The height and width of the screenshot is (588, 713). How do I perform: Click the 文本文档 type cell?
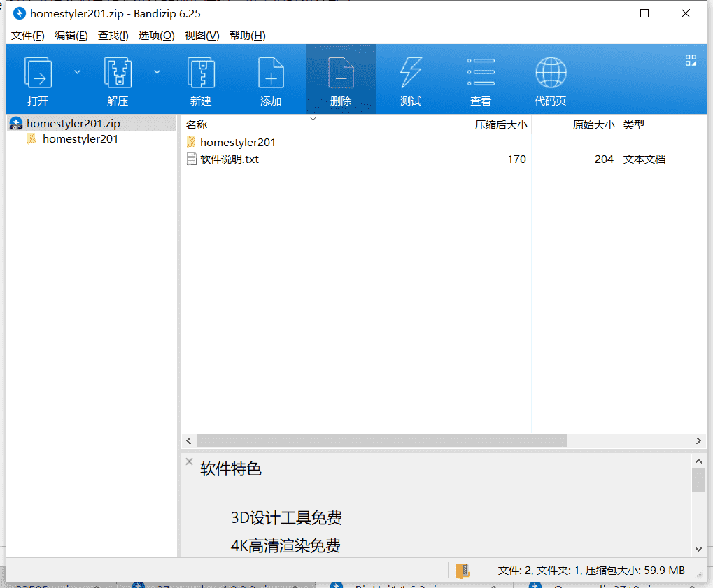click(644, 159)
